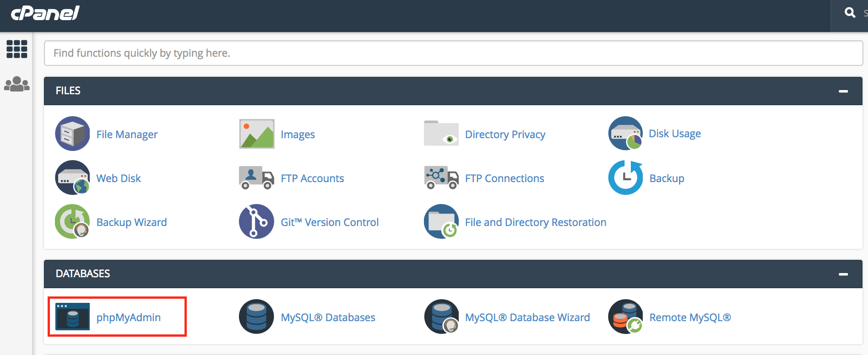Viewport: 868px width, 355px height.
Task: Open the FTP Connections link
Action: tap(505, 178)
